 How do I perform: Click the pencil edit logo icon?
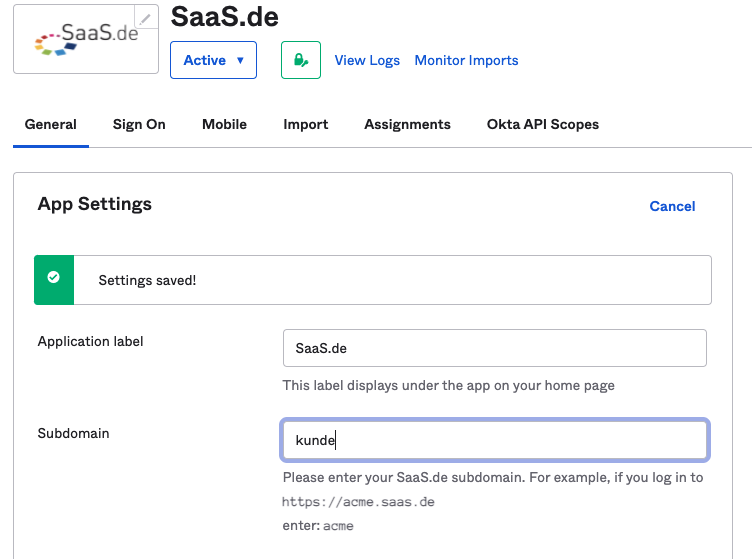point(146,18)
